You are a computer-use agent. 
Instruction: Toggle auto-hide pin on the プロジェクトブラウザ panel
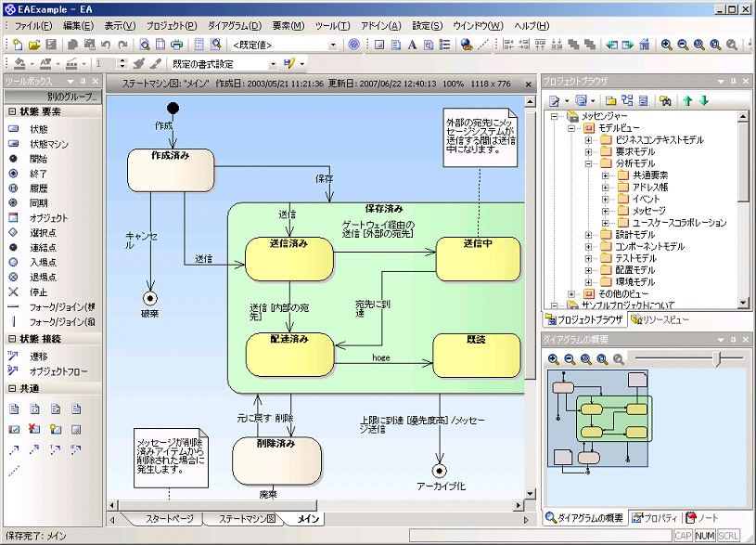click(x=734, y=81)
